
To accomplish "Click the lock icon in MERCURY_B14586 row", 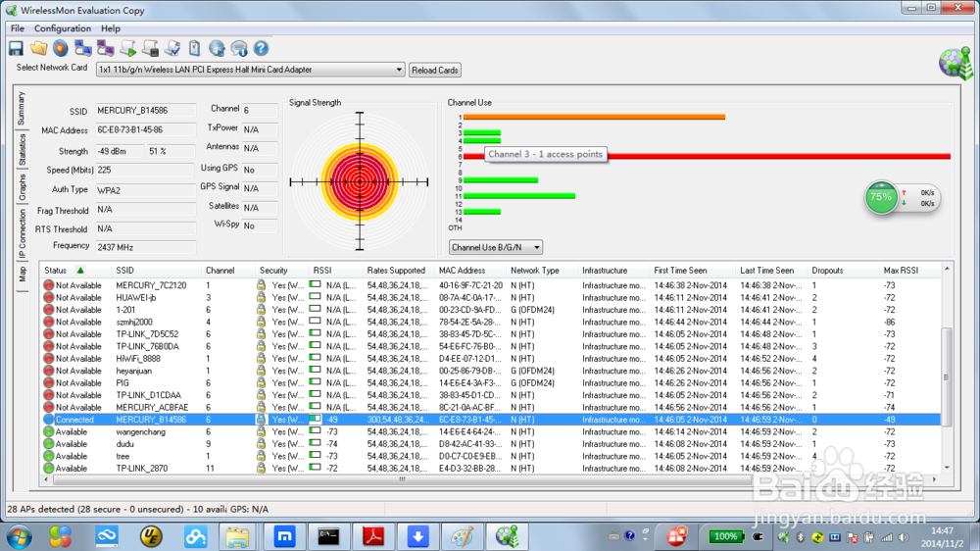I will click(x=261, y=420).
